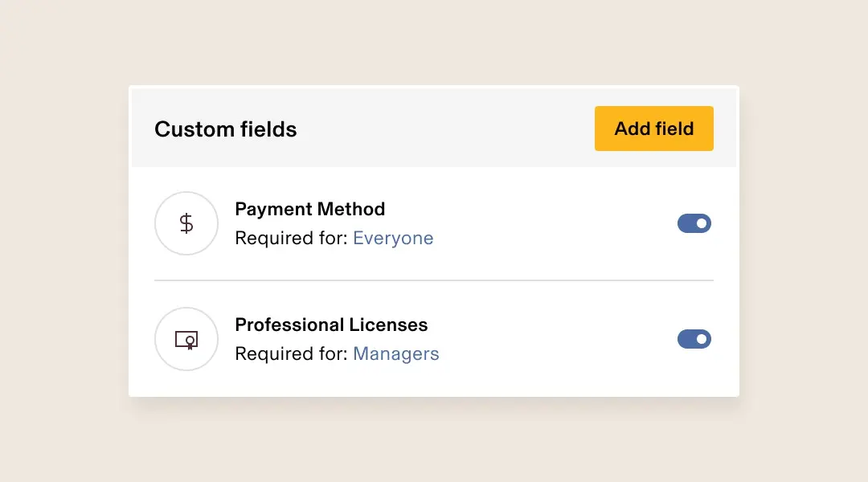This screenshot has height=482, width=868.
Task: Select the certificate icon for Professional Licenses
Action: point(186,339)
